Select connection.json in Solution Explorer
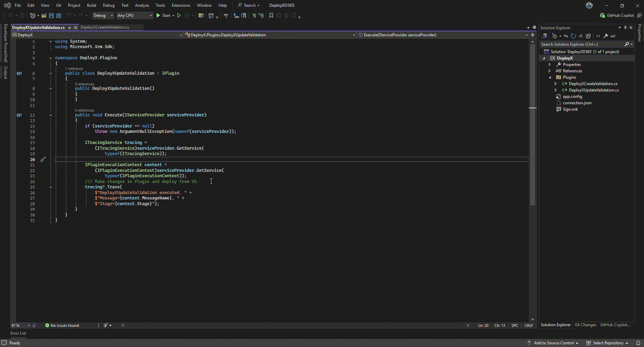Screen dimensions: 644x347 [x=577, y=103]
